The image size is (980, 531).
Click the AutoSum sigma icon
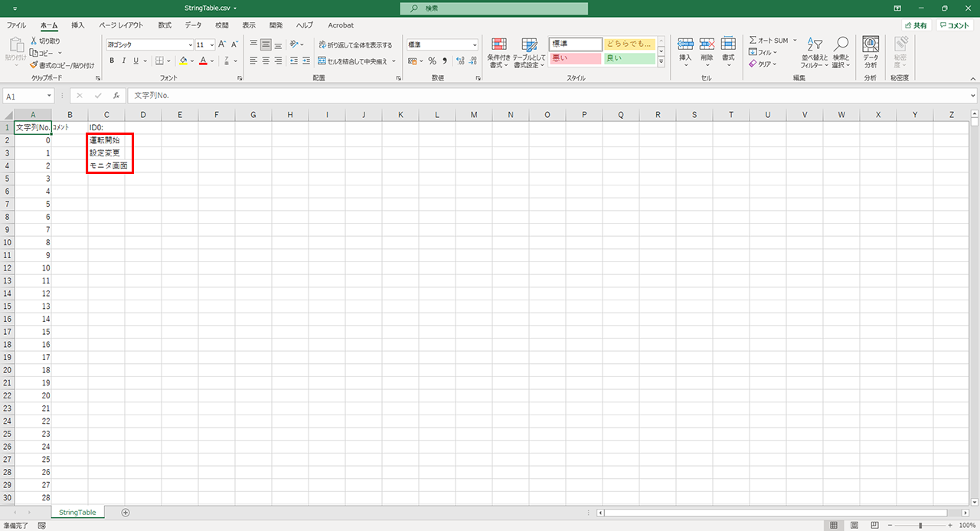[x=753, y=41]
